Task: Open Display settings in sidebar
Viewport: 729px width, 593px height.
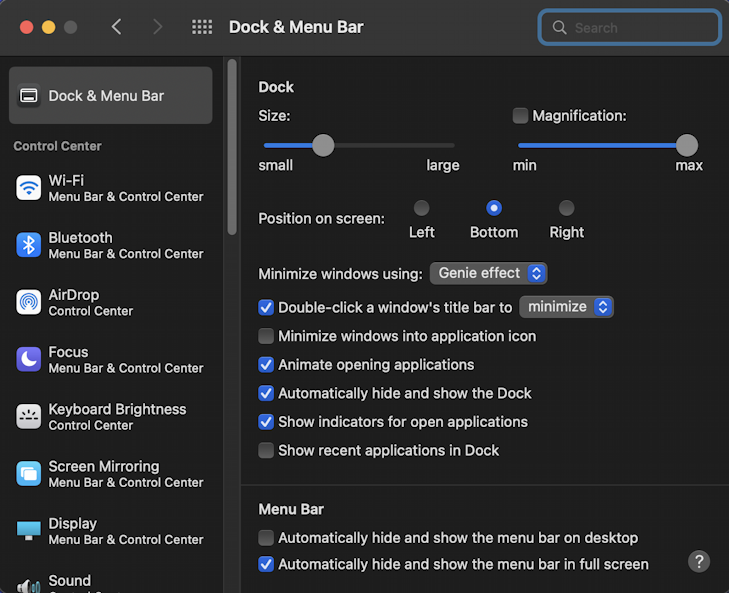Action: [x=111, y=531]
